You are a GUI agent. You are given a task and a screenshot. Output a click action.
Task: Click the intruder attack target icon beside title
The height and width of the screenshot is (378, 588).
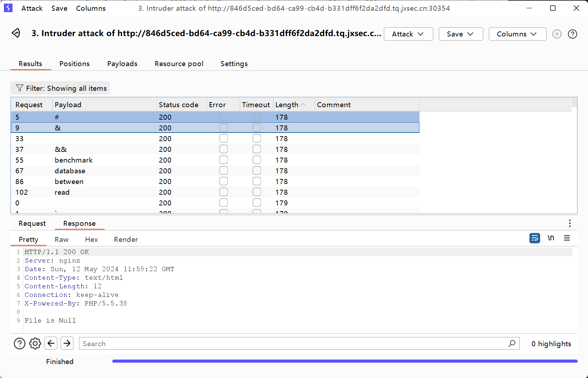pos(16,33)
